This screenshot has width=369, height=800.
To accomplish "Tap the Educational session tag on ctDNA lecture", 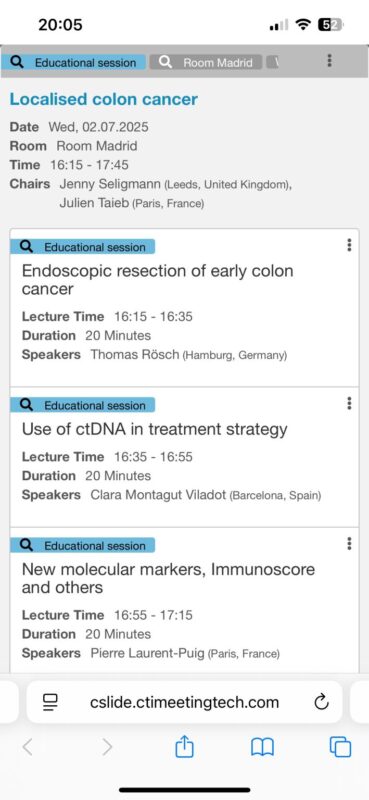I will [x=83, y=405].
